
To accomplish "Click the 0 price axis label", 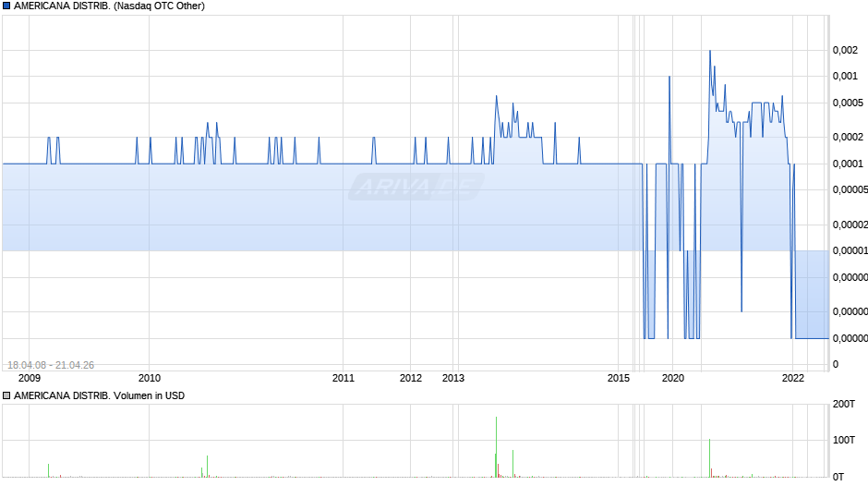I will click(836, 365).
